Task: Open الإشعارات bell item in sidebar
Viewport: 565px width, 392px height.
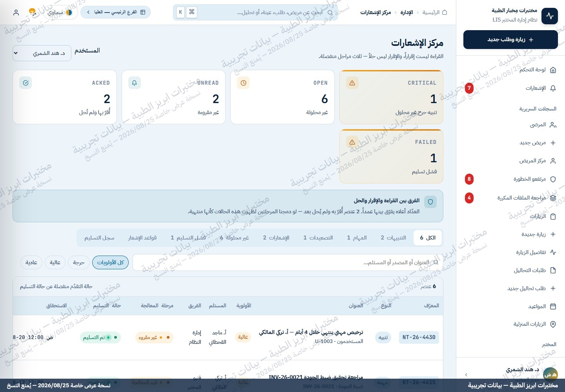Action: (510, 88)
